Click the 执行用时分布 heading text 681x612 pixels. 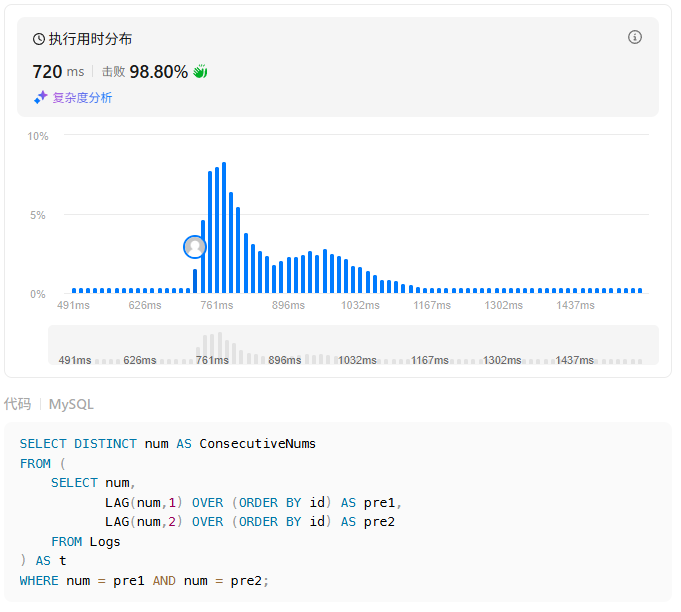90,39
